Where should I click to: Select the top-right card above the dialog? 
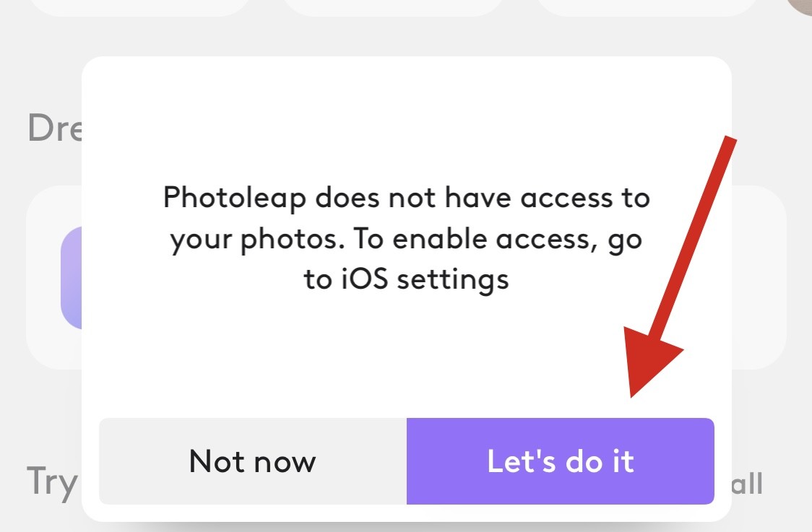point(647,6)
